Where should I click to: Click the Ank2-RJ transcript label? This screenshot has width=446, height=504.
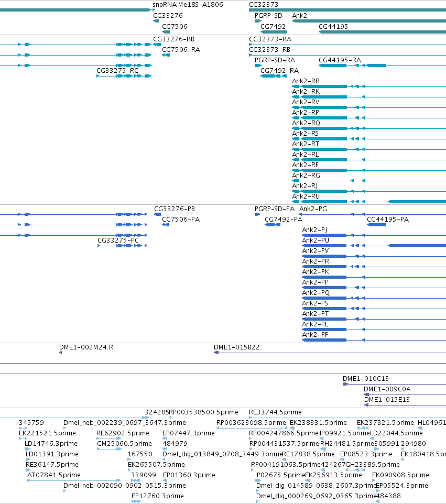(x=305, y=186)
